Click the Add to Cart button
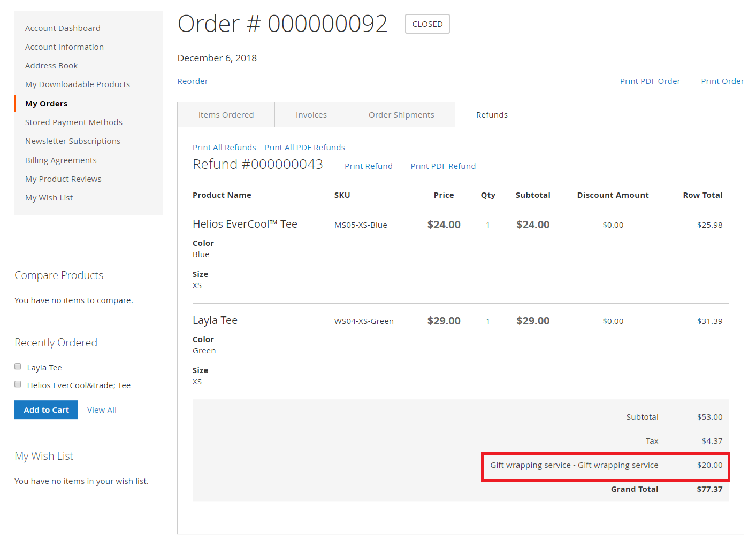The image size is (756, 541). pos(46,410)
